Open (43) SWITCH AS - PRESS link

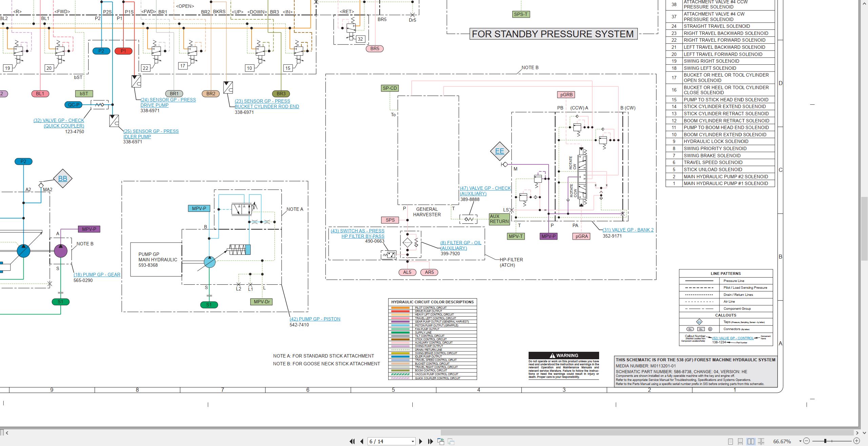pos(358,234)
